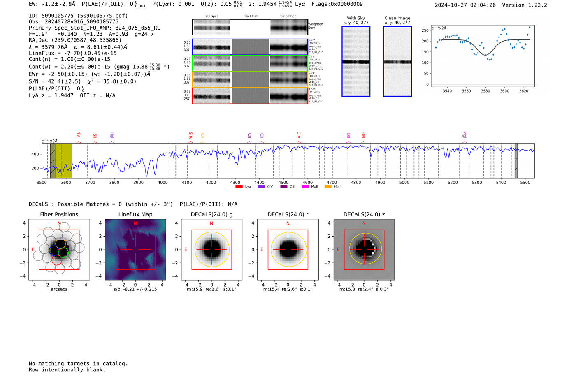Screen dimensions: 576x392
Task: Click the m:15.3 re:2.4" caption
Action: pos(364,289)
